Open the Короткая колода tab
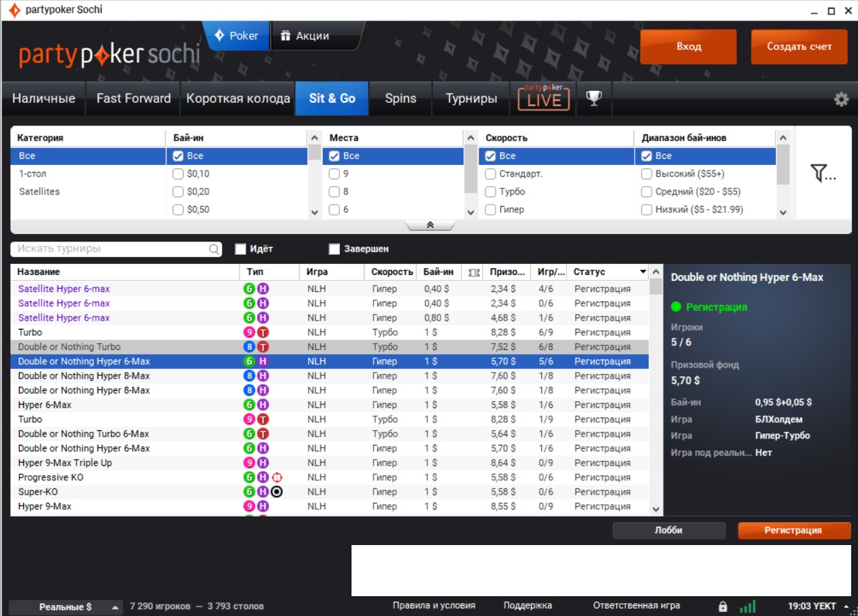This screenshot has width=858, height=616. (238, 98)
